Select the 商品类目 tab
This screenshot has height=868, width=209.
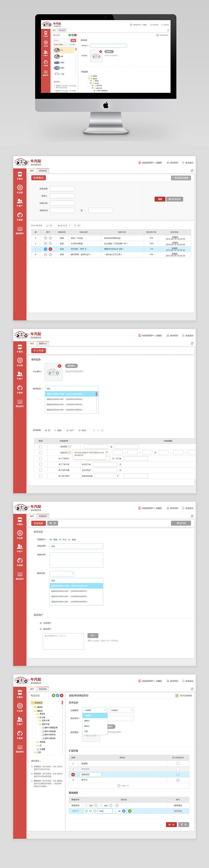43,689
